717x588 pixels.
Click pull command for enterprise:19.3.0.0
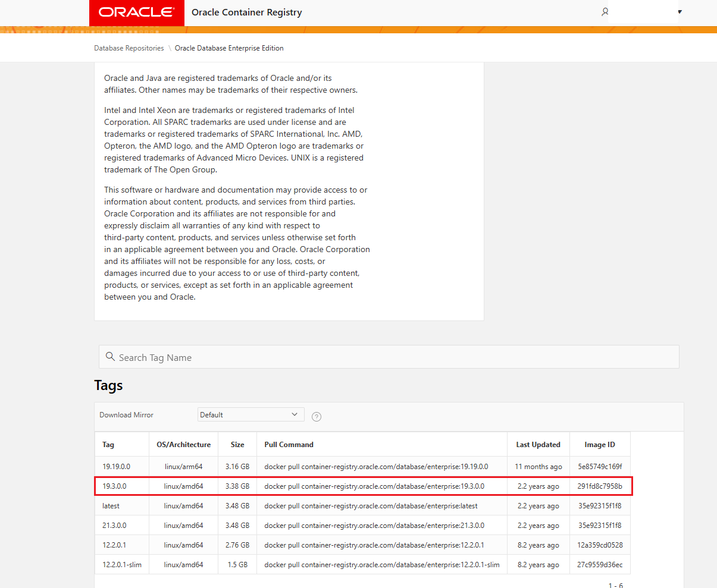click(374, 486)
